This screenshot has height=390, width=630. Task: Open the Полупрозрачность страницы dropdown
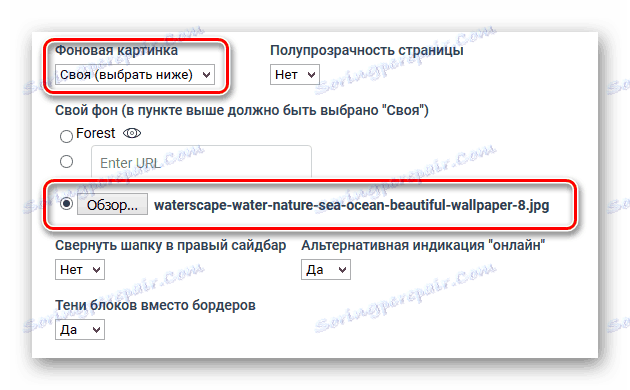coord(295,75)
